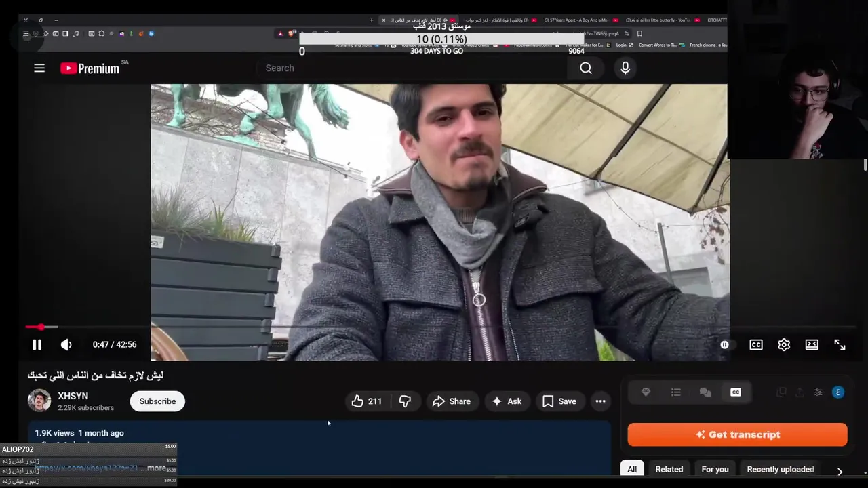
Task: Open blue account avatar in transcript panel
Action: 838,392
